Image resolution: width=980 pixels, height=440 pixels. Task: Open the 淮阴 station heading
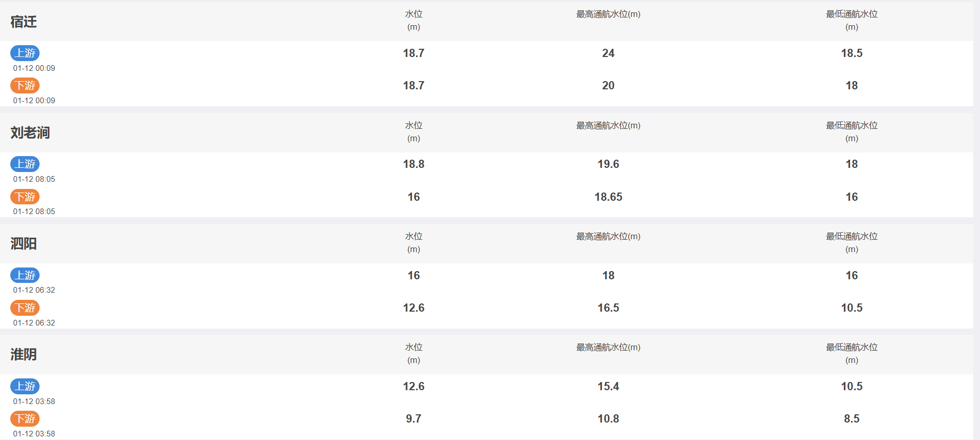tap(24, 354)
